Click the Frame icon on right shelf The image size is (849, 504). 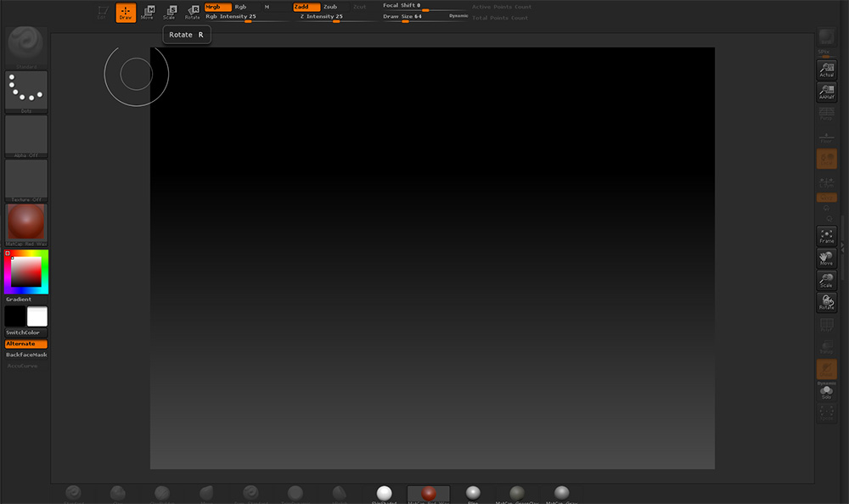click(827, 236)
